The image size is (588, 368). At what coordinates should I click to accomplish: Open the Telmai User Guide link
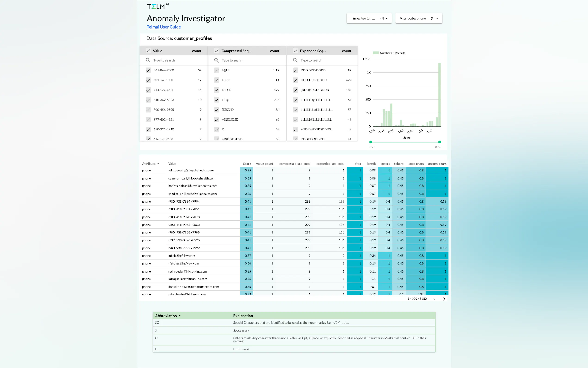pos(164,27)
